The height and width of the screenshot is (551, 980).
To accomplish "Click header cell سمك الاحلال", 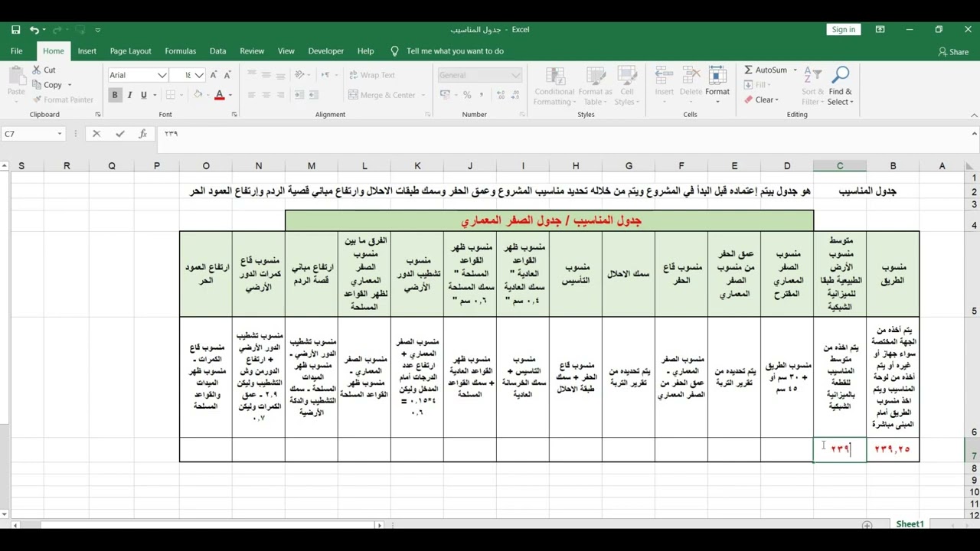I will 629,274.
